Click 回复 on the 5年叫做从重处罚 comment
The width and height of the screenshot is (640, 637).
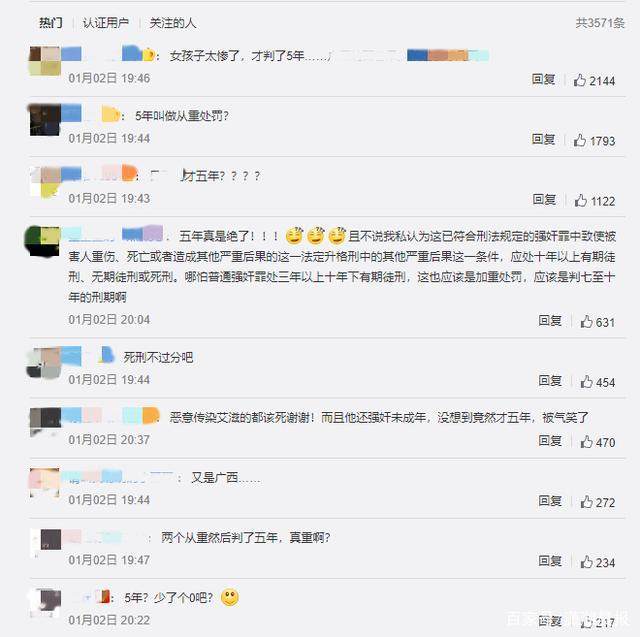coord(543,139)
